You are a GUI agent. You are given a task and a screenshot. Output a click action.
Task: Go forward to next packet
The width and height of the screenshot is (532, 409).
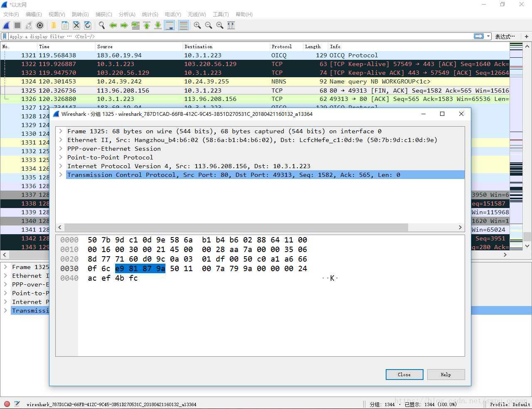124,25
